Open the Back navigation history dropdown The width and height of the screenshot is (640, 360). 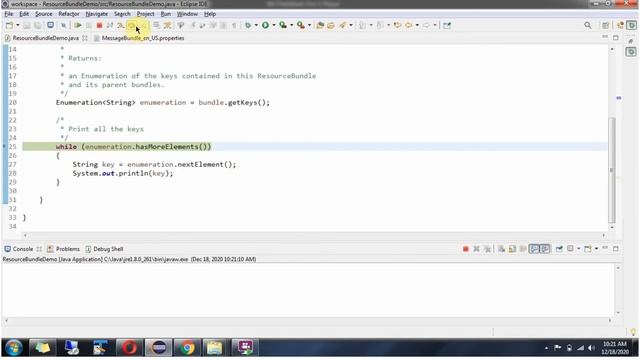pyautogui.click(x=417, y=25)
